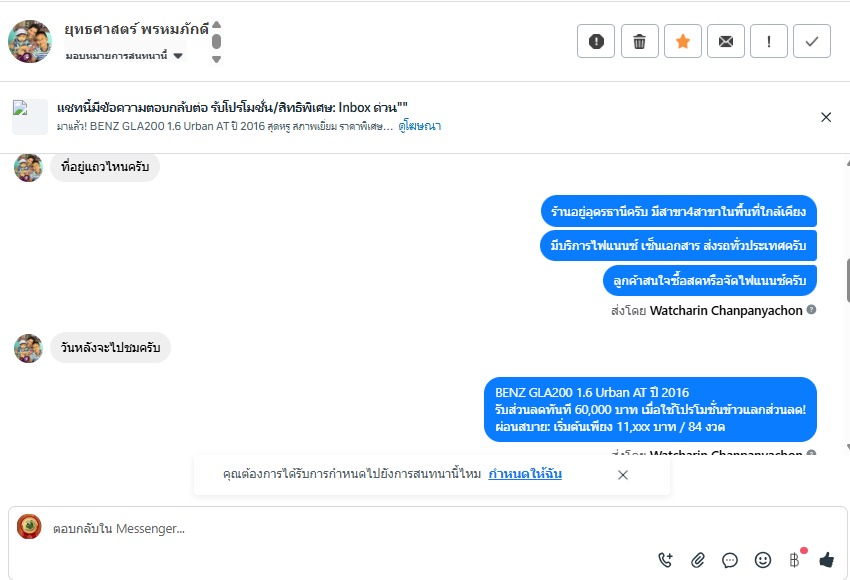Attach a file with paperclip icon
The width and height of the screenshot is (850, 580).
pos(698,560)
